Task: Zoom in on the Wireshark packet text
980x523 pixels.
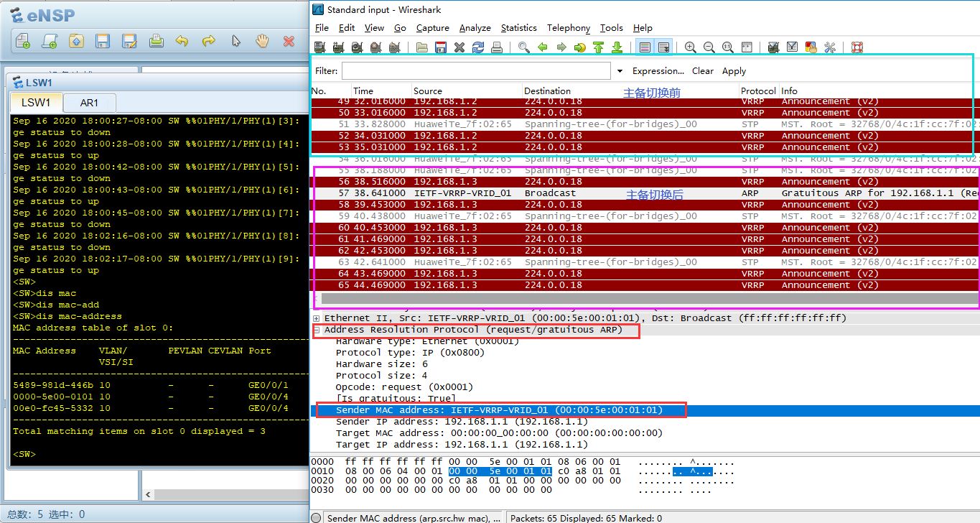Action: pyautogui.click(x=691, y=47)
